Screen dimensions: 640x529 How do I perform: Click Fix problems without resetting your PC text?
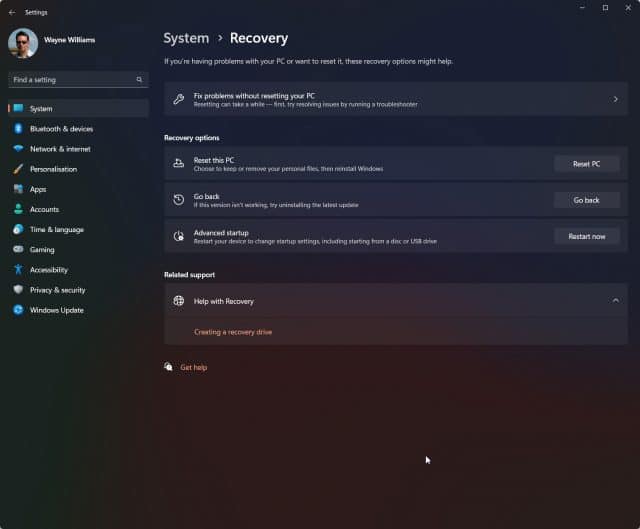tap(254, 96)
